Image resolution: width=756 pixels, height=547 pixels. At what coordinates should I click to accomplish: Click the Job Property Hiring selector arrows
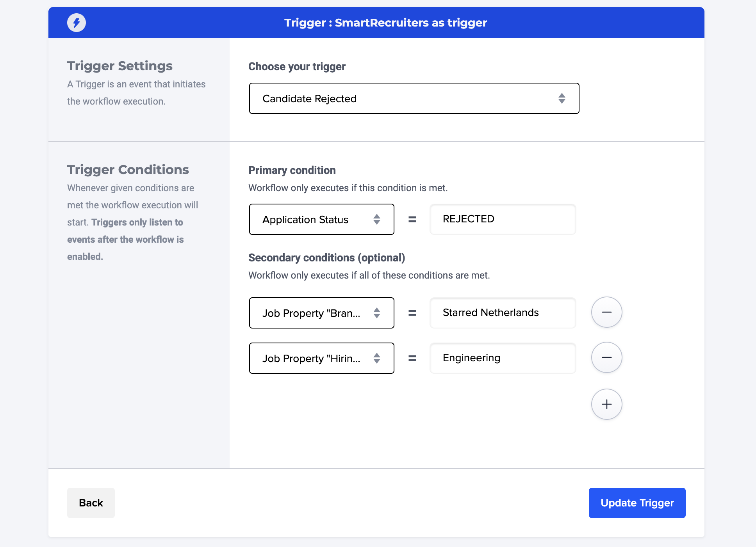click(376, 358)
